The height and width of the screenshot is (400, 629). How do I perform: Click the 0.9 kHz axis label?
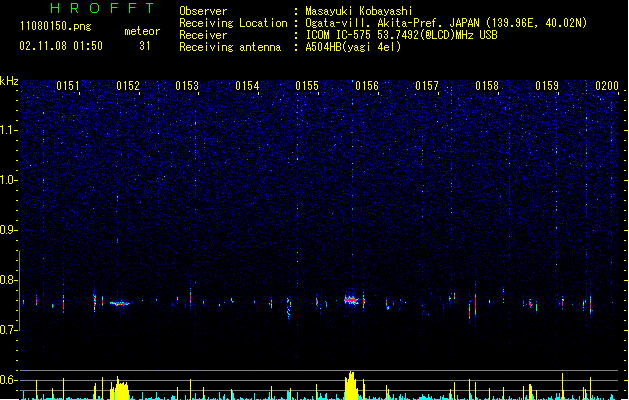point(9,230)
